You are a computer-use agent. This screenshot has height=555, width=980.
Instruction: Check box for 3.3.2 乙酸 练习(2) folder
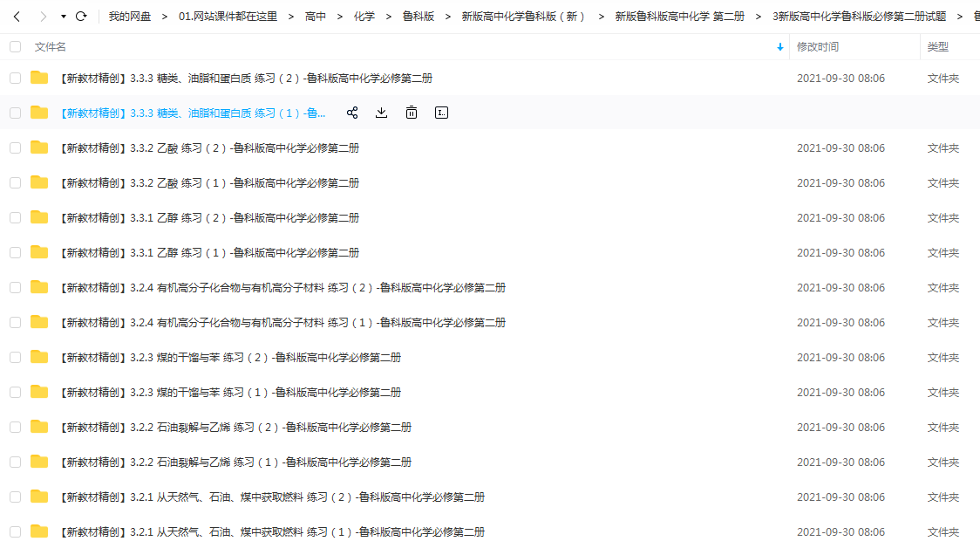16,148
